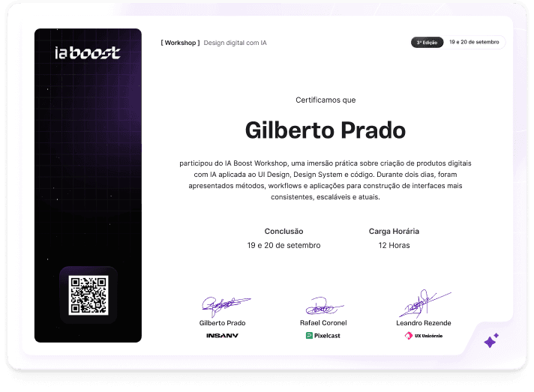
Task: Click the 'Leandro Rezende' signer name
Action: 423,323
